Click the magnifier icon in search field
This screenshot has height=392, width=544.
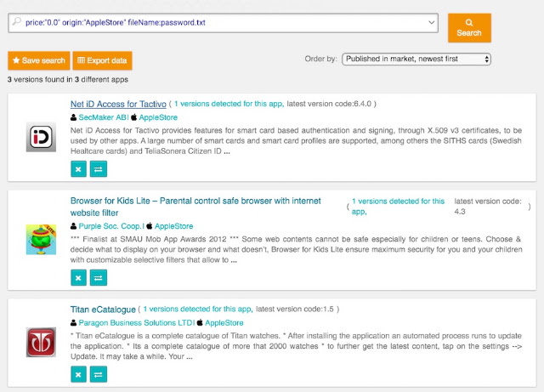pos(16,21)
